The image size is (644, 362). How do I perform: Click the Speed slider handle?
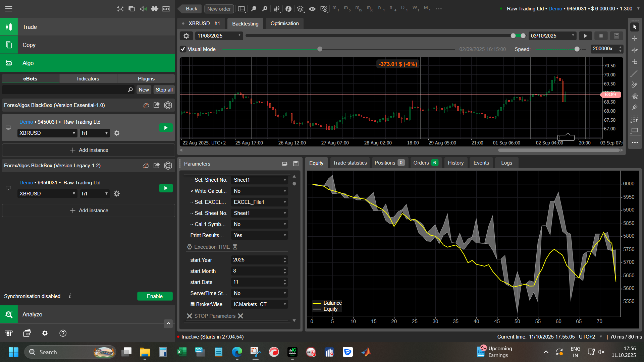[577, 49]
